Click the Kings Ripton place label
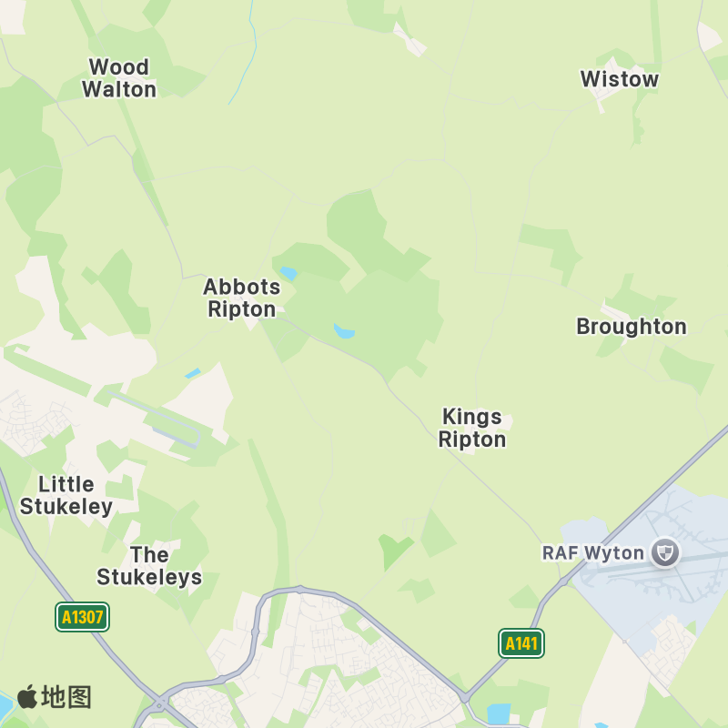 (472, 428)
